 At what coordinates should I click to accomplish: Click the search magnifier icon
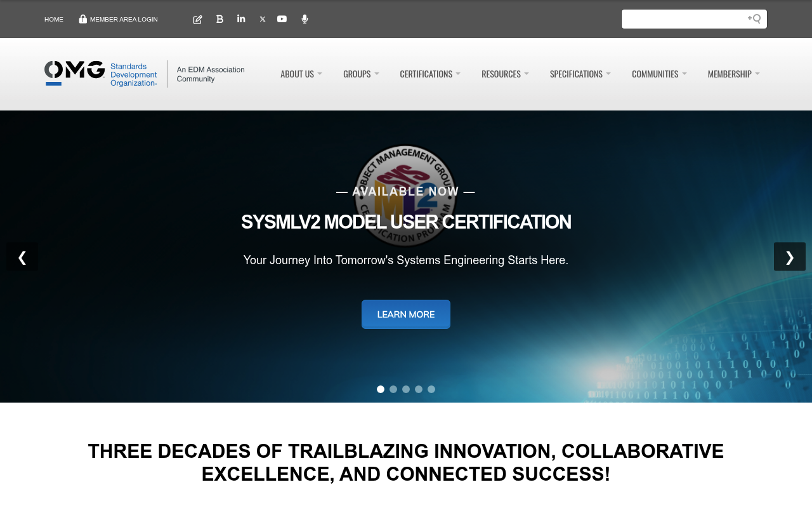(x=754, y=19)
